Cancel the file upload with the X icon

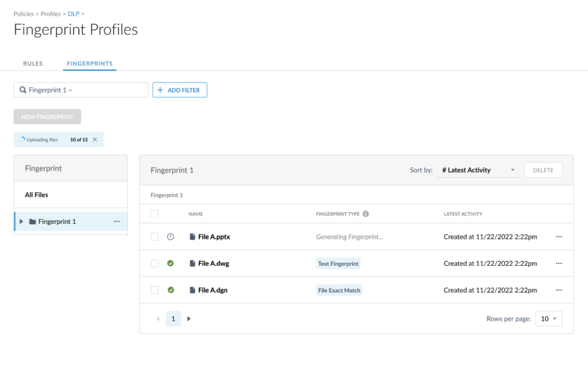(x=95, y=140)
